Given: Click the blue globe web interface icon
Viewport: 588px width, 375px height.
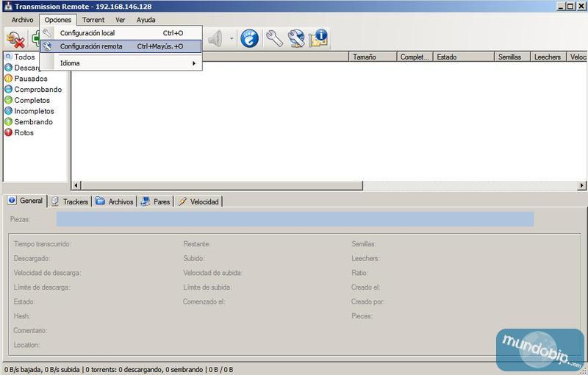Looking at the screenshot, I should coord(249,39).
